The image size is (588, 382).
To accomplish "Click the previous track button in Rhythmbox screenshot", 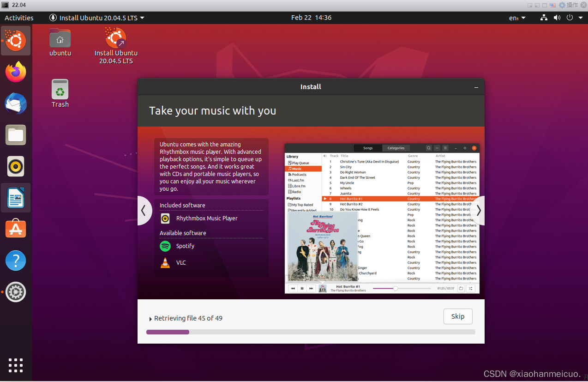I will pyautogui.click(x=293, y=288).
